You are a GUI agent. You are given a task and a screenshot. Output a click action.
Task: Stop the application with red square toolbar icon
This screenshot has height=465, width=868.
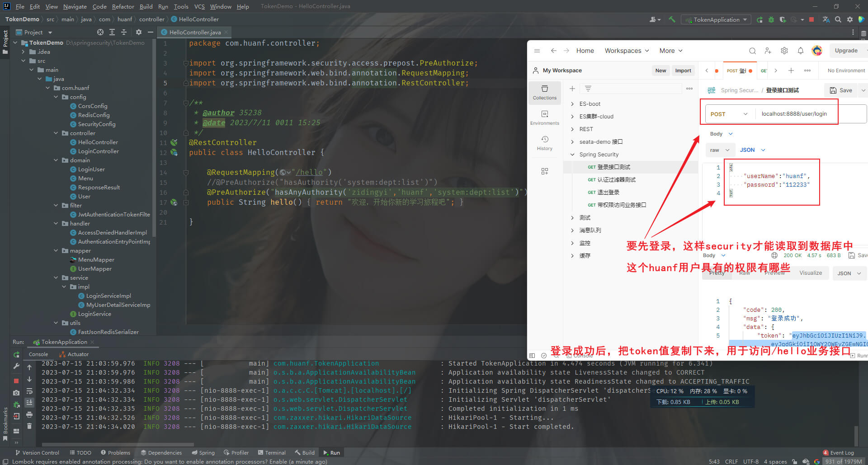[811, 19]
